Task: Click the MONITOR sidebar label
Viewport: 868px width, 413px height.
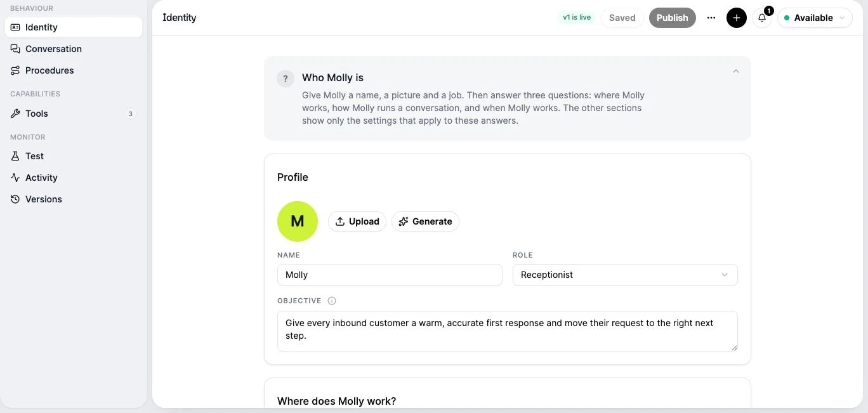Action: [28, 137]
